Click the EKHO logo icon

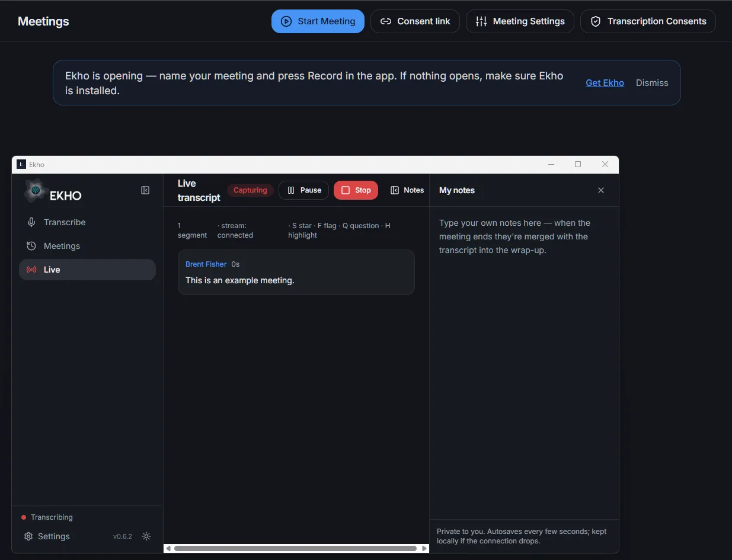[x=35, y=191]
